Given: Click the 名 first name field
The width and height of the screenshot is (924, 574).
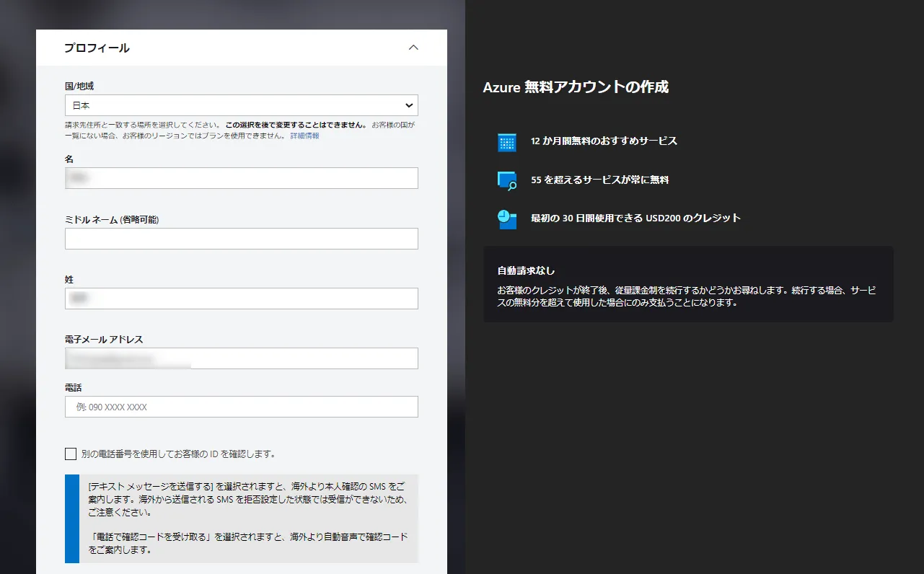Looking at the screenshot, I should tap(241, 178).
